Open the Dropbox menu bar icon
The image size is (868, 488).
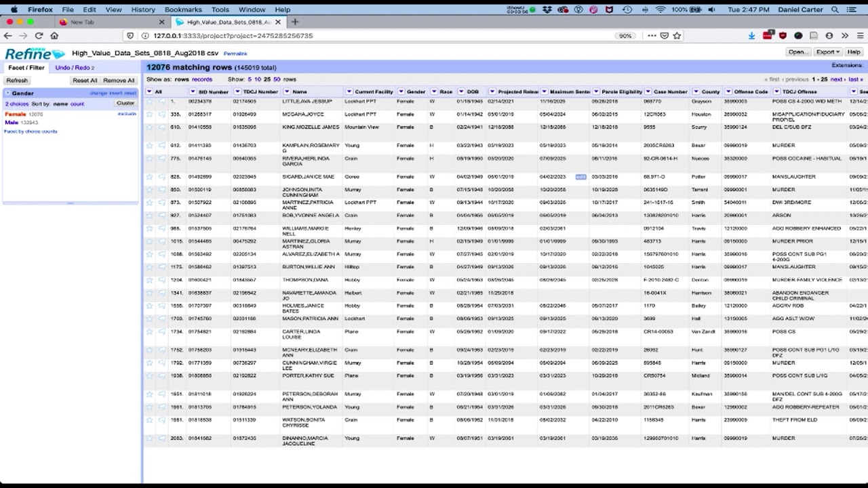tap(547, 9)
